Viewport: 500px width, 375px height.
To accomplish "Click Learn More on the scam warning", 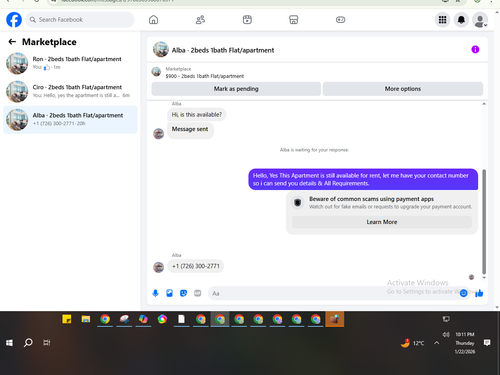I will tap(382, 222).
